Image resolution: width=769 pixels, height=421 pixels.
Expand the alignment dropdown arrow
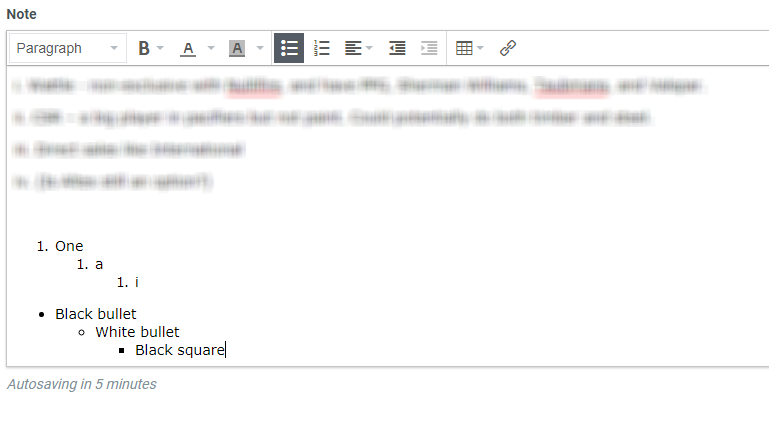(370, 48)
